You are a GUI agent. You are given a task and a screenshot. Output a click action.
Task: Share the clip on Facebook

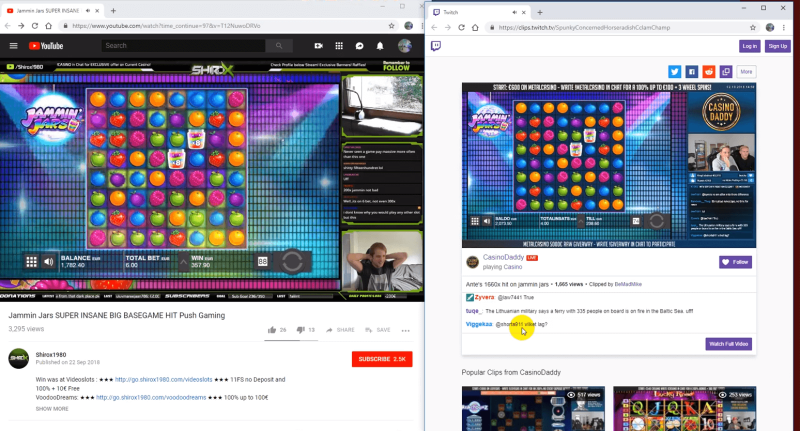coord(691,72)
